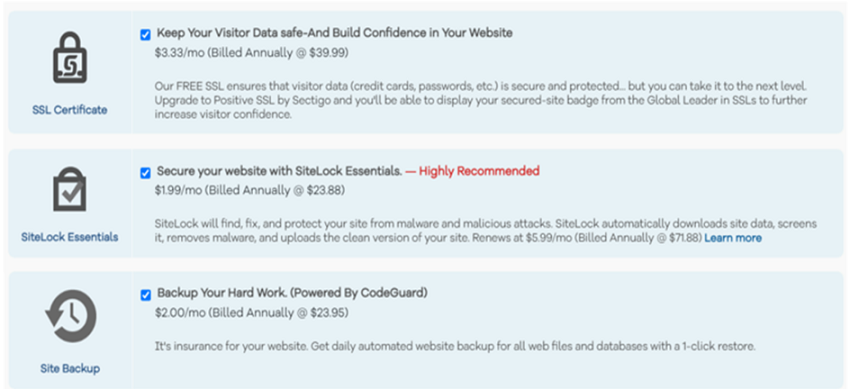Screen dimensions: 850x389
Task: Click the red Highly Recommended text
Action: click(x=472, y=171)
